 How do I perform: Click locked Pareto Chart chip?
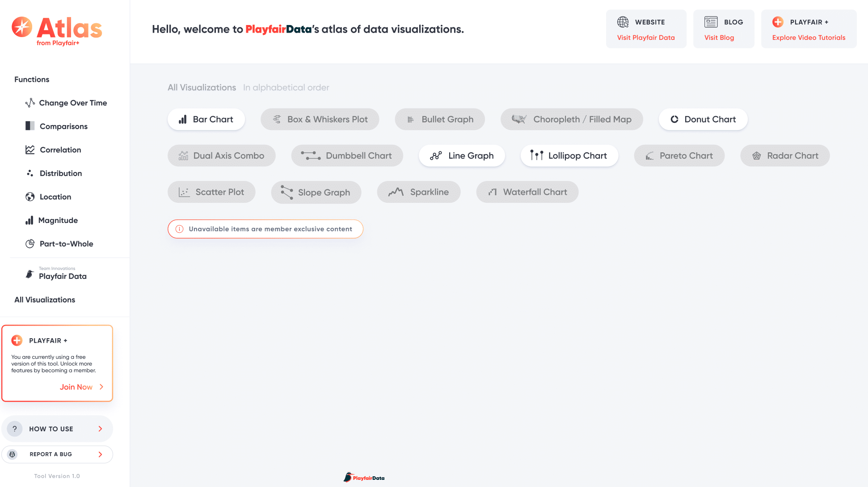click(x=679, y=155)
